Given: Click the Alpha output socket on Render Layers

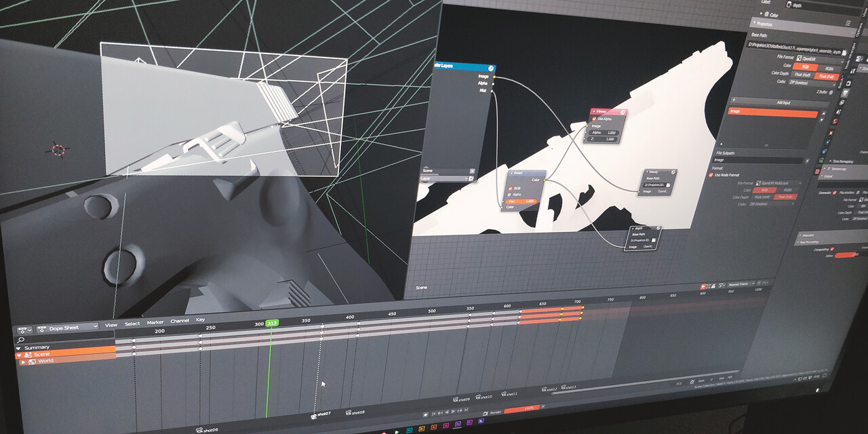Looking at the screenshot, I should [x=493, y=83].
